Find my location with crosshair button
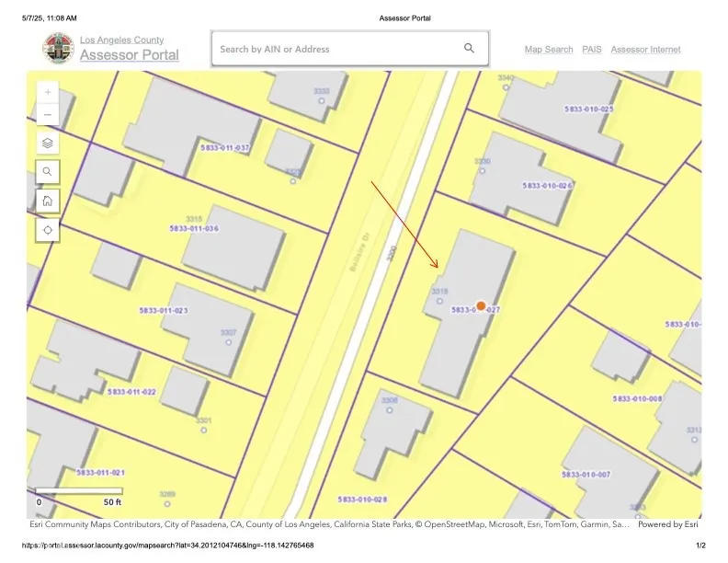The width and height of the screenshot is (728, 563). point(48,229)
